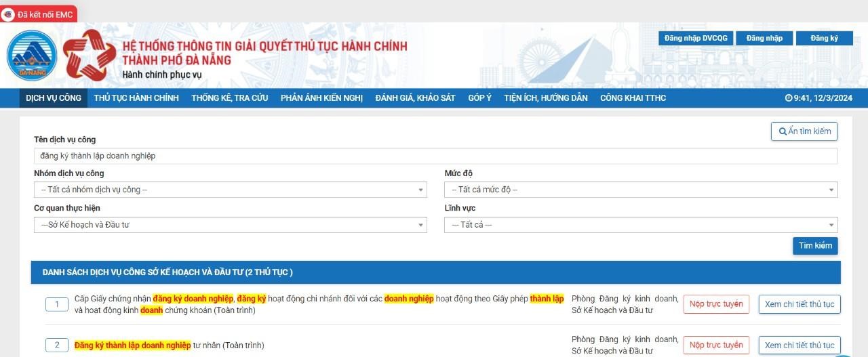
Task: Open the ĐÁNH GIÁ, KHẢO SÁT menu
Action: (x=416, y=98)
